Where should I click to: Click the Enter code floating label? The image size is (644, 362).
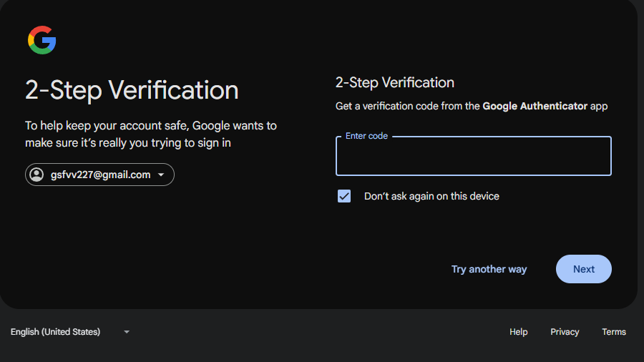pos(366,136)
